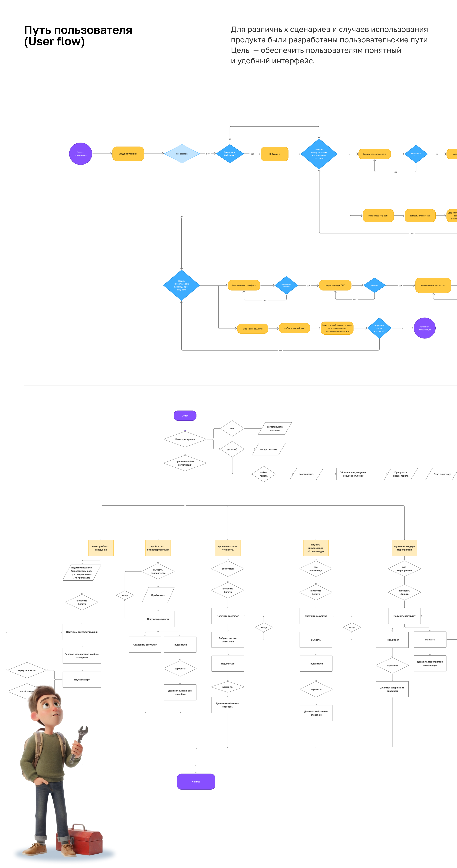Click the "Пройти тест" parallelogram
The height and width of the screenshot is (868, 457).
point(158,595)
